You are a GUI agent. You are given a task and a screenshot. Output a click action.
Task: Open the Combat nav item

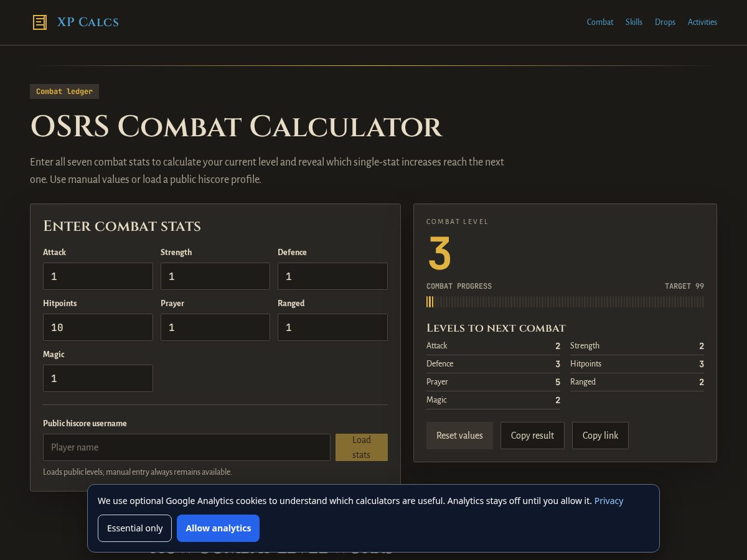click(600, 22)
